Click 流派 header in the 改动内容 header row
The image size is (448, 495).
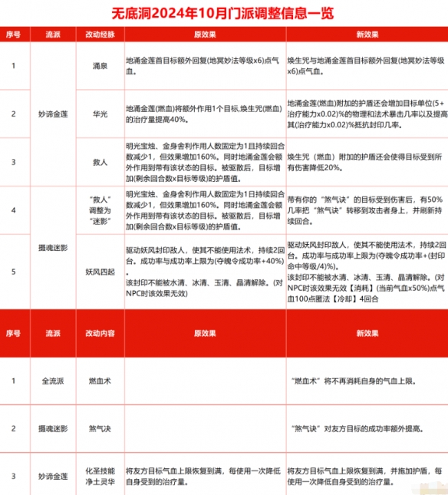point(53,333)
